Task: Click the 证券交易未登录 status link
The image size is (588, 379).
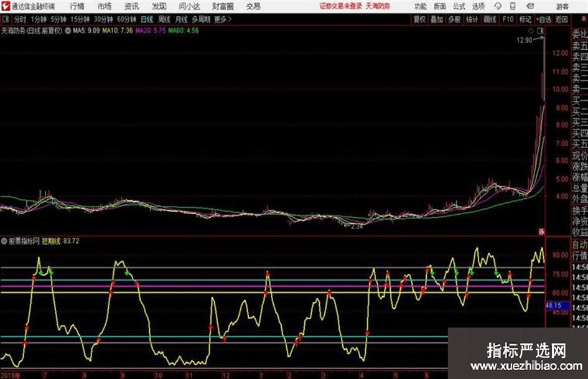Action: (x=341, y=6)
